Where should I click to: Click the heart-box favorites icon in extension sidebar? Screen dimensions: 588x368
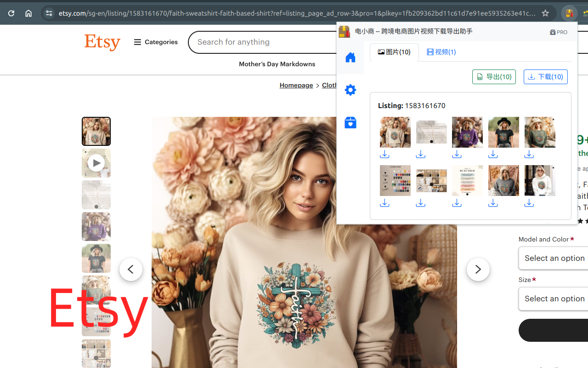point(350,122)
